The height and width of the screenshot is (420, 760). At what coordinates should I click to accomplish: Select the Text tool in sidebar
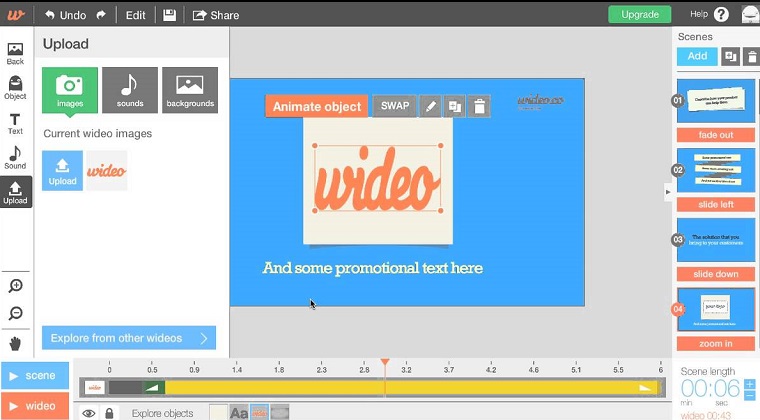(15, 124)
